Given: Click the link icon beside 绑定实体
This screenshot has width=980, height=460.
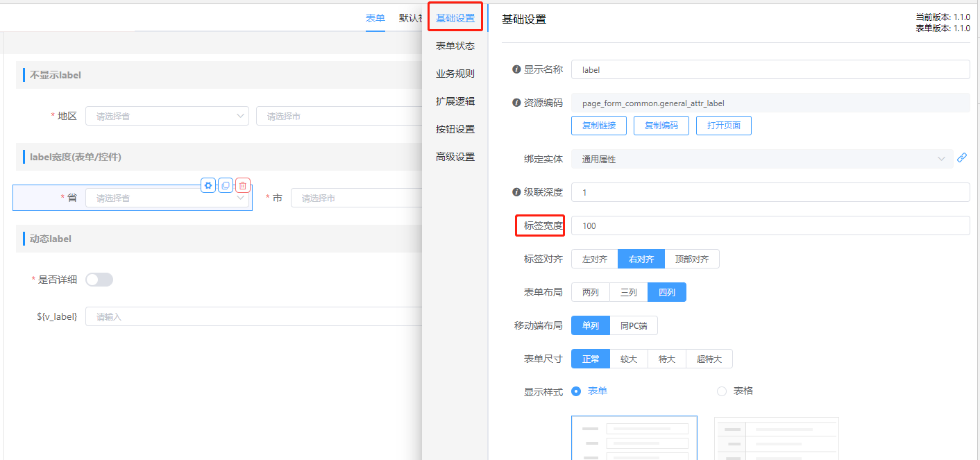Looking at the screenshot, I should click(x=961, y=158).
